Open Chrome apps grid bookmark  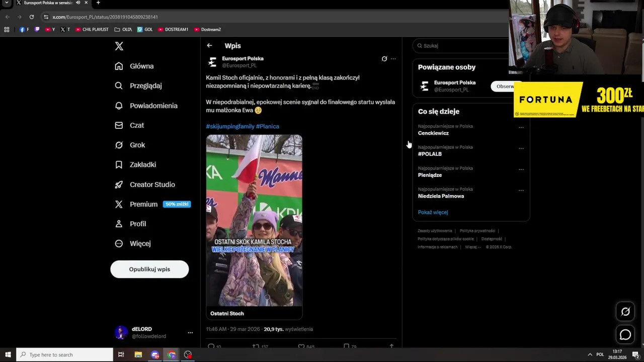point(7,30)
